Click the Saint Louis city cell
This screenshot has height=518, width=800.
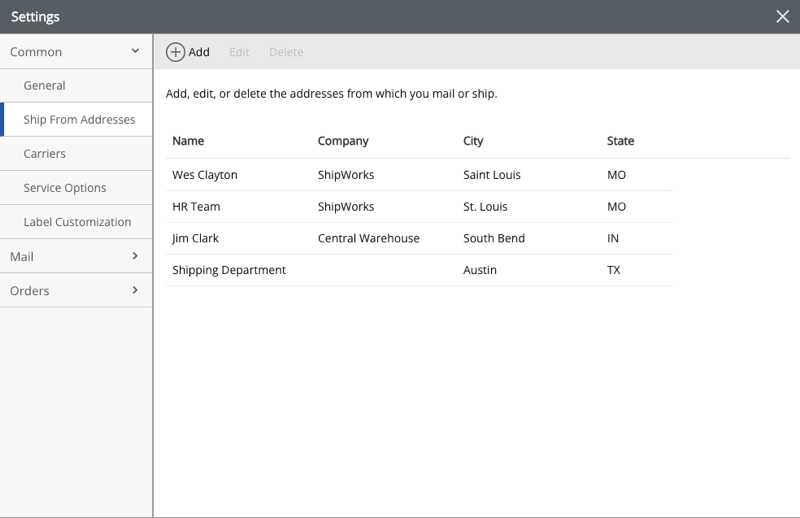click(x=492, y=175)
